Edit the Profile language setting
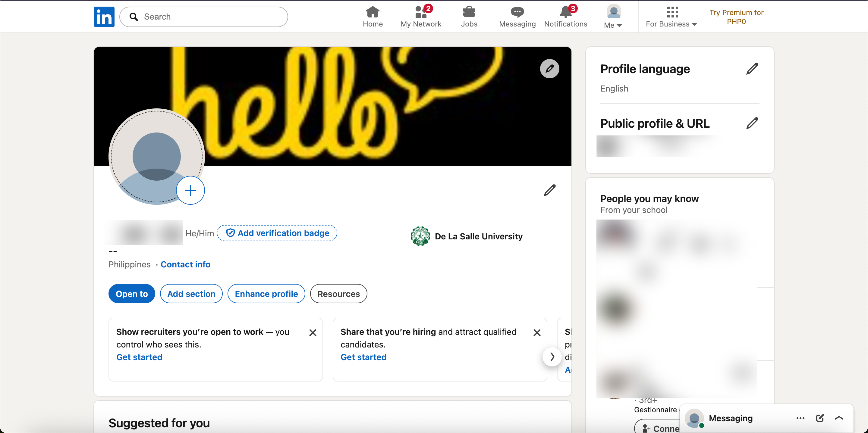Screen dimensions: 868x433 click(x=752, y=69)
